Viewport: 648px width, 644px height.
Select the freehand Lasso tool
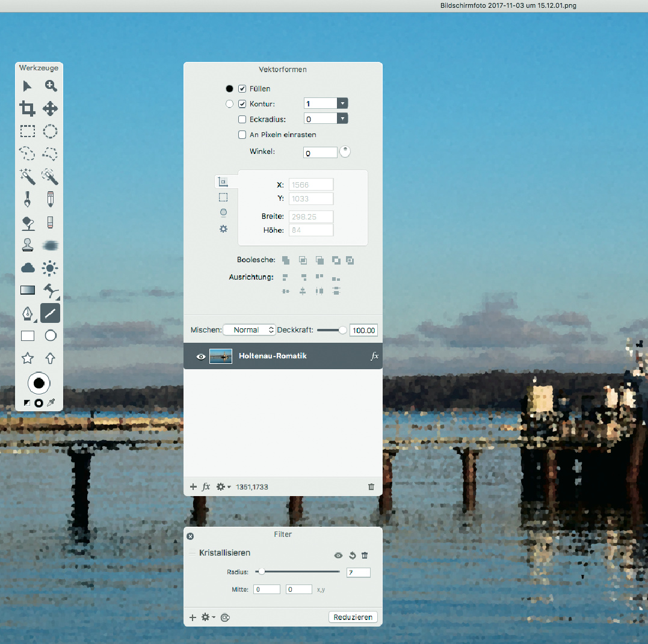point(27,153)
